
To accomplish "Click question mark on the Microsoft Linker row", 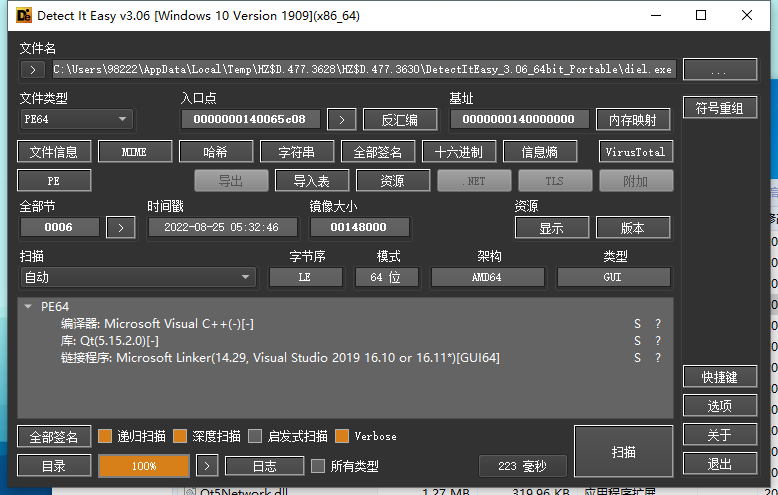I will click(x=658, y=358).
